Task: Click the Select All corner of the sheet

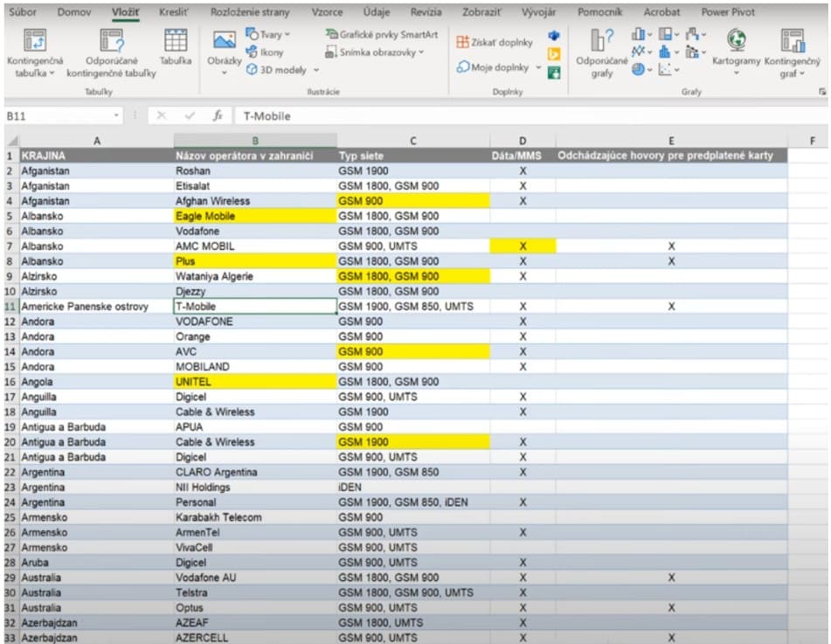Action: pyautogui.click(x=11, y=141)
